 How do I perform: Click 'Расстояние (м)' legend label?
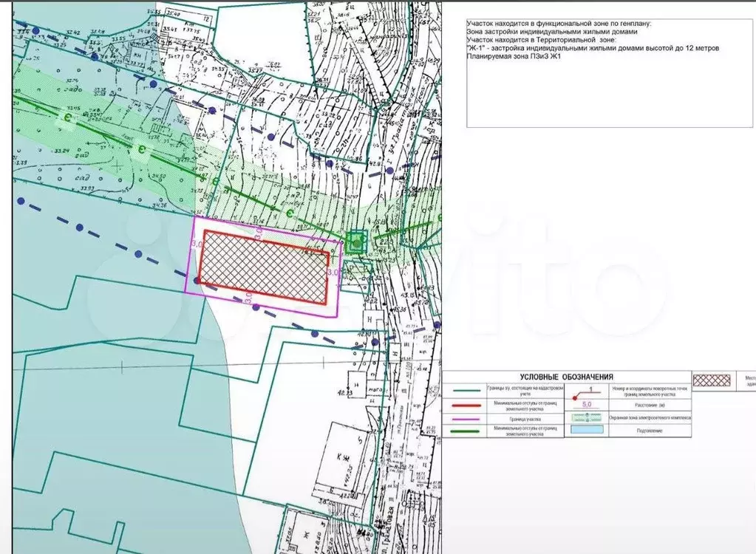click(x=650, y=406)
